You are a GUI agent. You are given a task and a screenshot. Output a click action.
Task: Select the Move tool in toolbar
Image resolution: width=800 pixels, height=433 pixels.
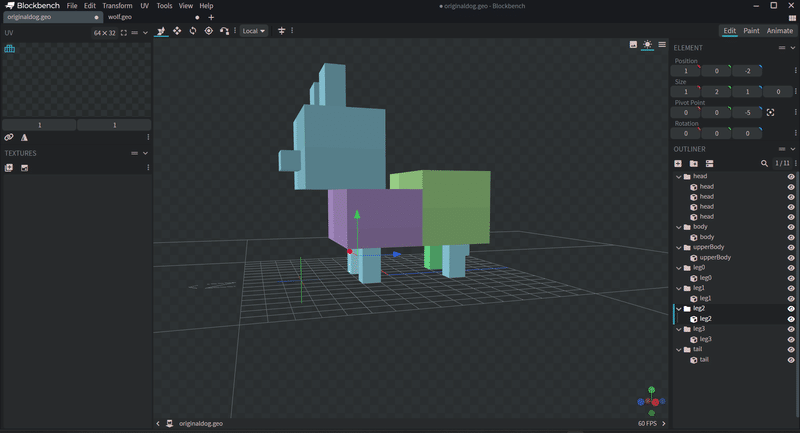(177, 31)
